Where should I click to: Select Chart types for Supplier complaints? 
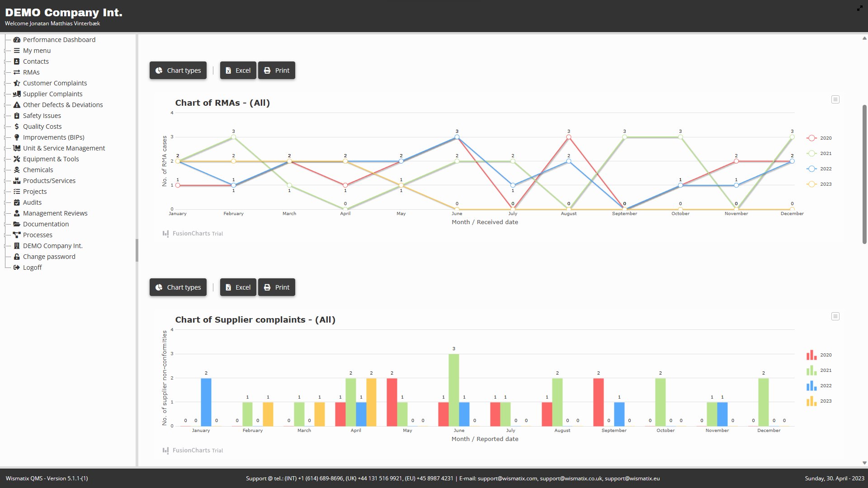178,287
